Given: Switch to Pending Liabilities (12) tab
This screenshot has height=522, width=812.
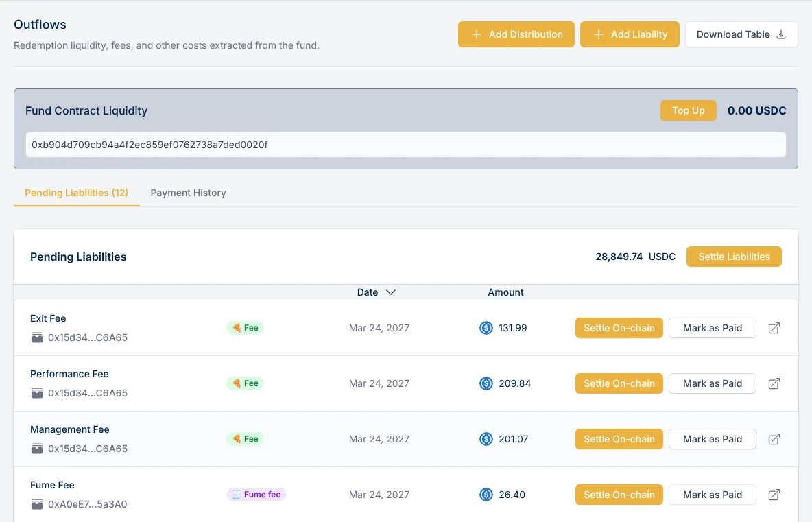Looking at the screenshot, I should pos(77,193).
